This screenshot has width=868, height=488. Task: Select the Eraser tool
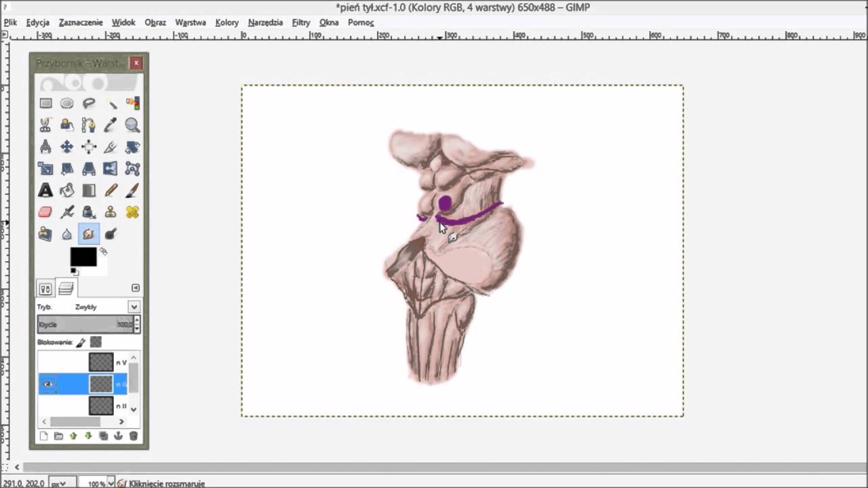pyautogui.click(x=45, y=212)
